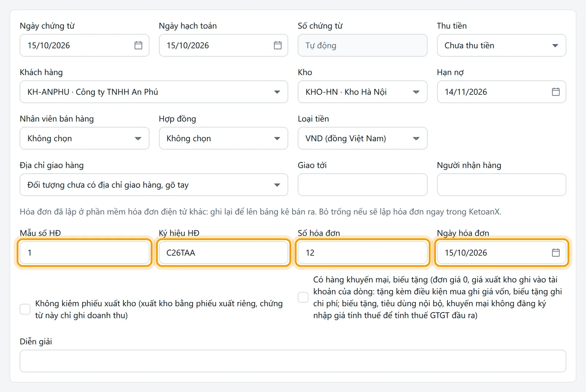Focus the Giao tới input field

coord(363,185)
